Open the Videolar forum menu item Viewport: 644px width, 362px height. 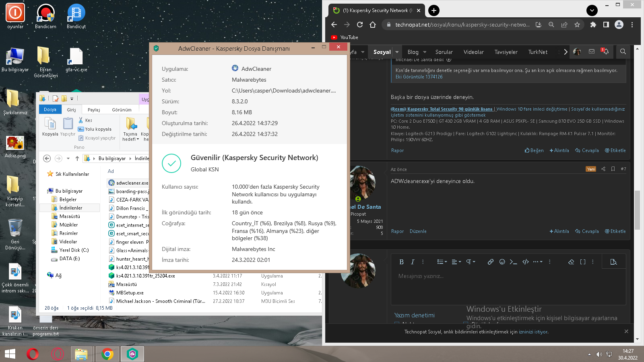point(473,52)
